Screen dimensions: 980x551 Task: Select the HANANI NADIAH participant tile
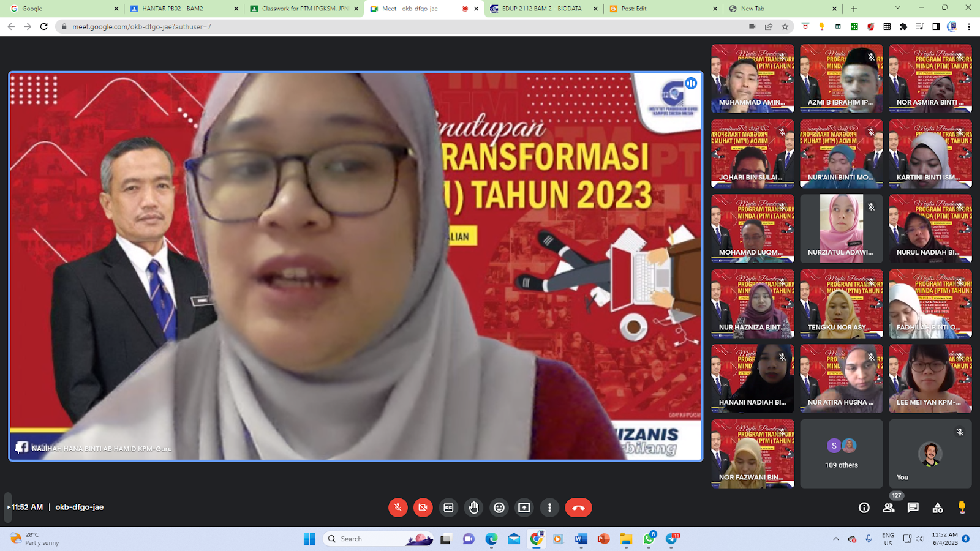coord(753,378)
